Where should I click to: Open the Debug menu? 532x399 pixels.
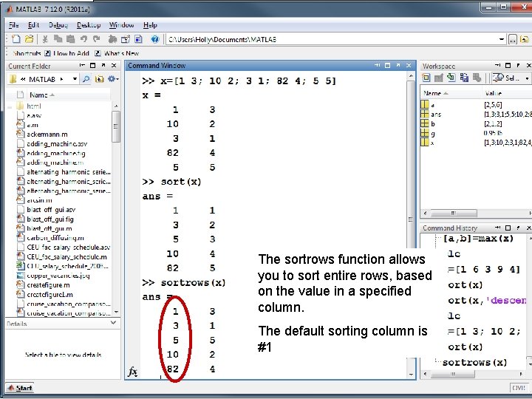point(58,25)
